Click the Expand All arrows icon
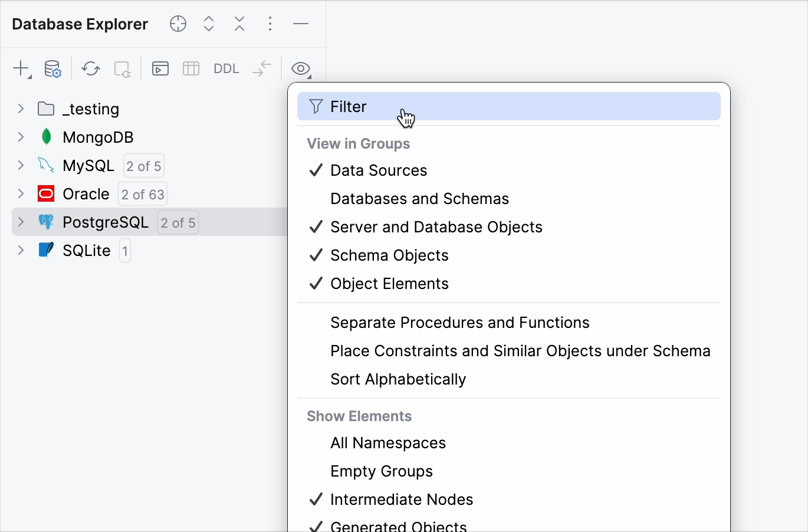The image size is (808, 532). point(209,24)
